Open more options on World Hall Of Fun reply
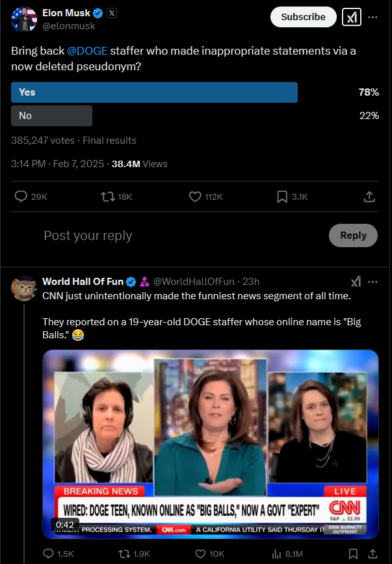 click(373, 281)
